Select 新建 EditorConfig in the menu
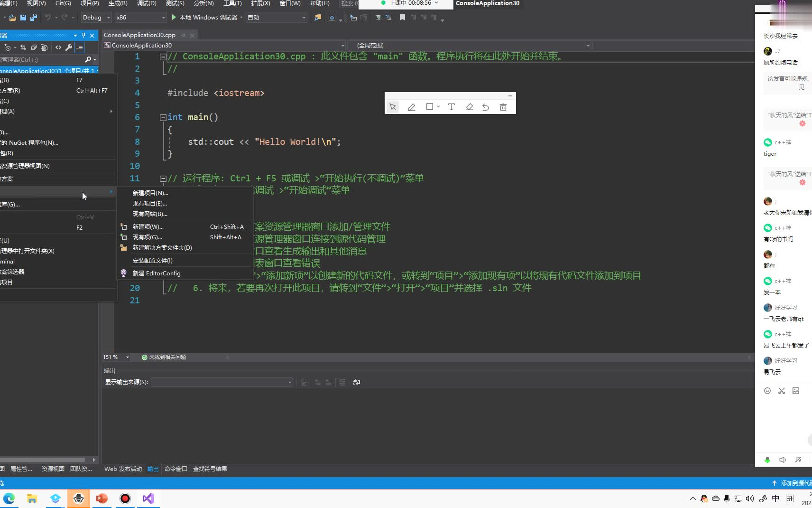 [157, 273]
